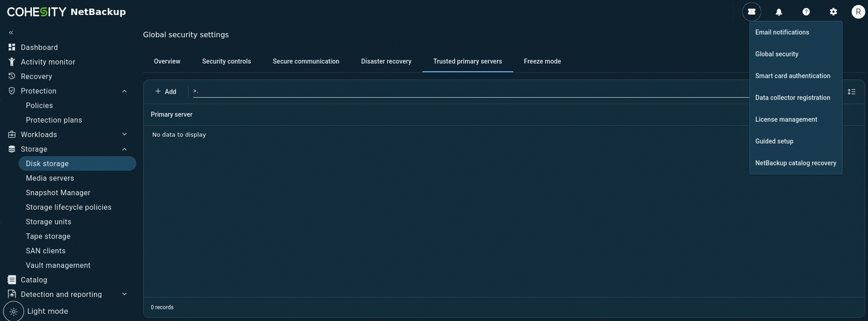This screenshot has height=321, width=868.
Task: Click the Catalog list icon
Action: pos(12,280)
